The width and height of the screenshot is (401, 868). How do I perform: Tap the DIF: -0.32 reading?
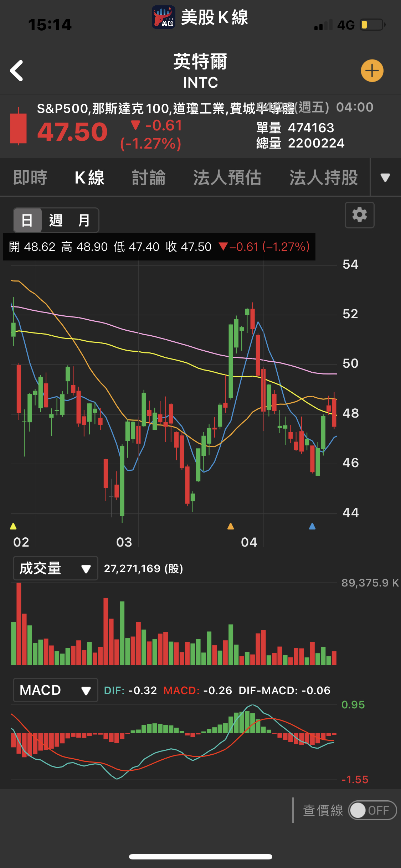(130, 690)
